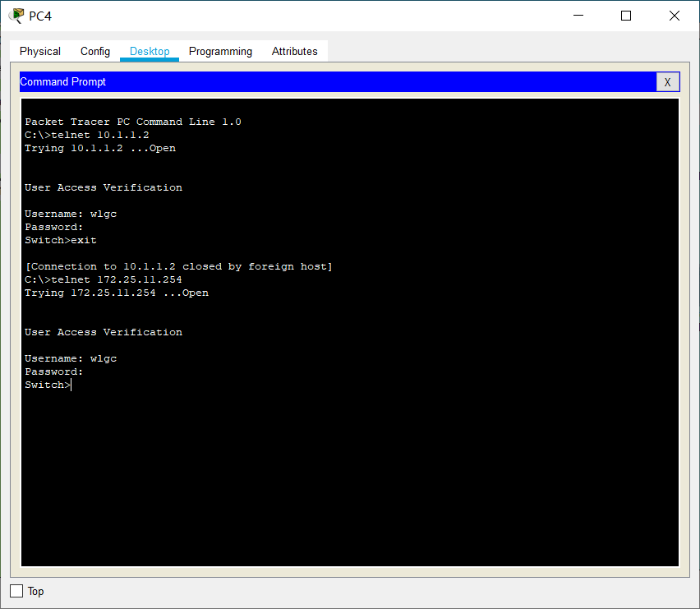Select the Desktop tab
The height and width of the screenshot is (609, 700).
point(150,51)
